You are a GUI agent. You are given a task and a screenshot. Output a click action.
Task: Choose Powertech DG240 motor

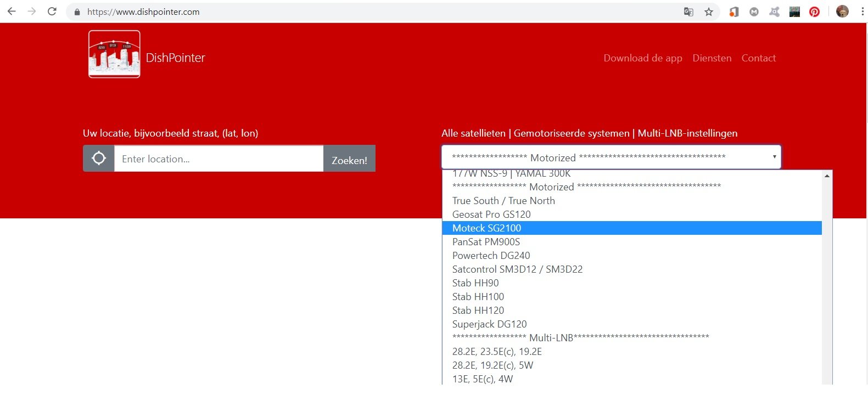(x=632, y=256)
